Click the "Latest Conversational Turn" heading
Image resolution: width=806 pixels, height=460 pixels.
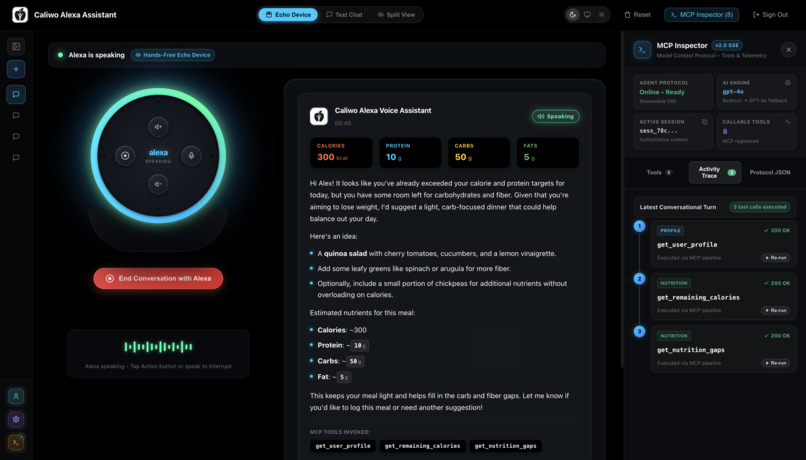coord(677,207)
